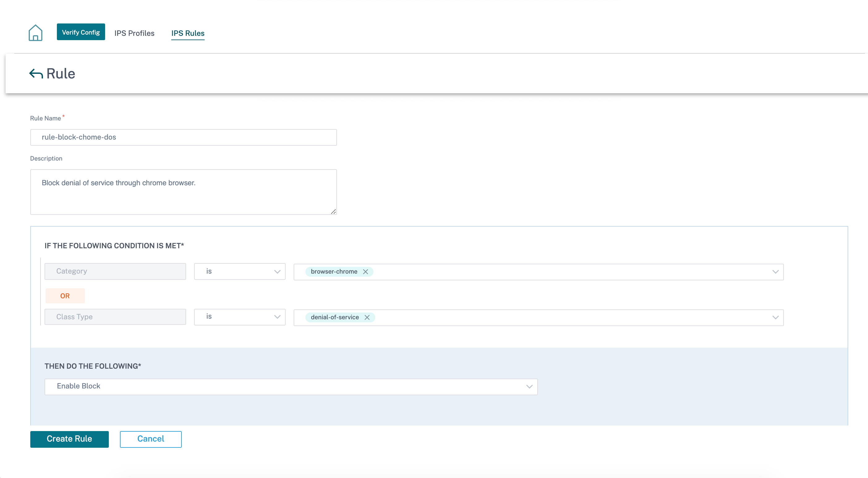Switch to IPS Profiles tab
The height and width of the screenshot is (478, 868).
[134, 33]
